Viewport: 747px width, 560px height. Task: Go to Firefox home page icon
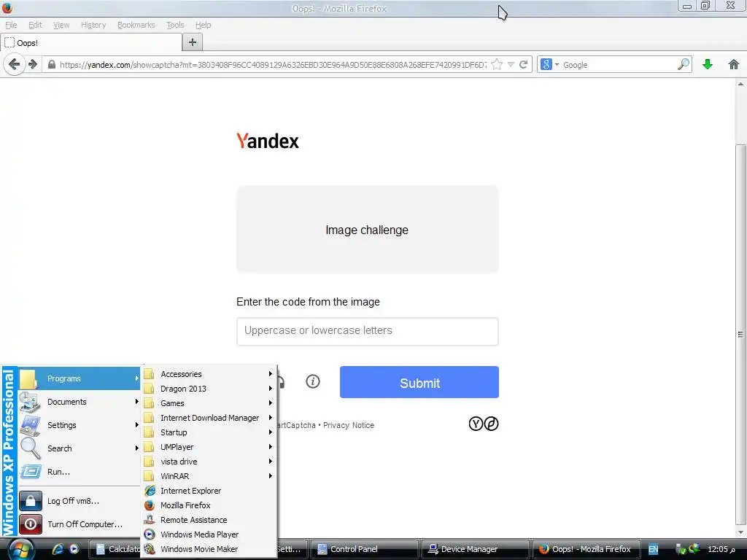click(734, 64)
